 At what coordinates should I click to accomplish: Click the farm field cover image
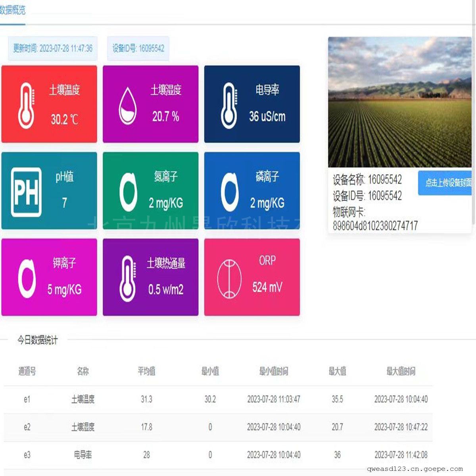400,102
